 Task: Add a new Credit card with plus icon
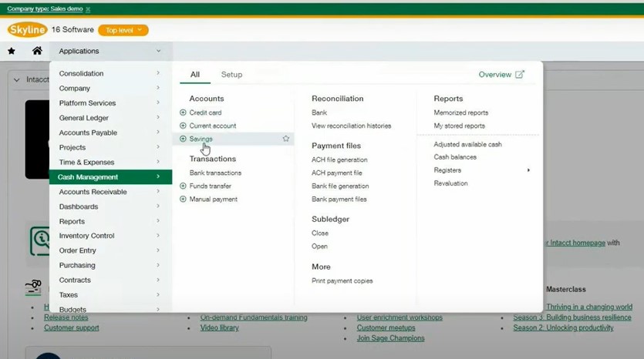pos(184,112)
